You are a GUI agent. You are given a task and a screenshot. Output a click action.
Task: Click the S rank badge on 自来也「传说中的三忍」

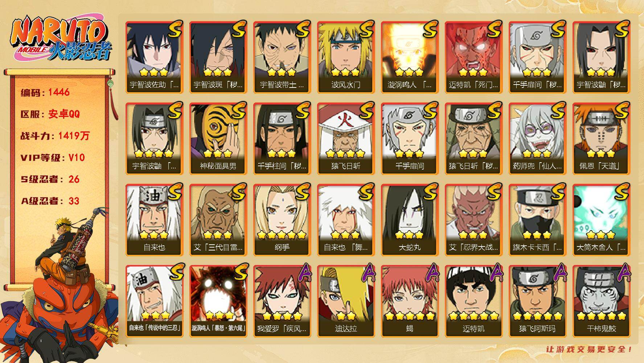click(x=175, y=272)
